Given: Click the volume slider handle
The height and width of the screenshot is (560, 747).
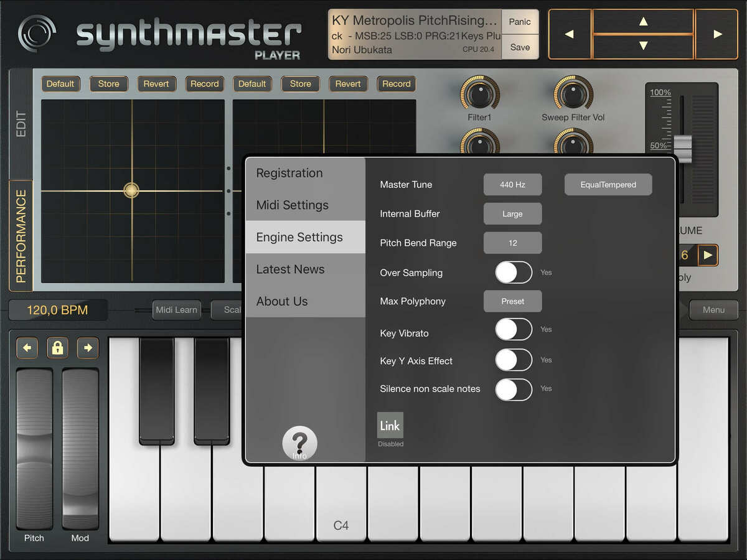Looking at the screenshot, I should tap(683, 148).
